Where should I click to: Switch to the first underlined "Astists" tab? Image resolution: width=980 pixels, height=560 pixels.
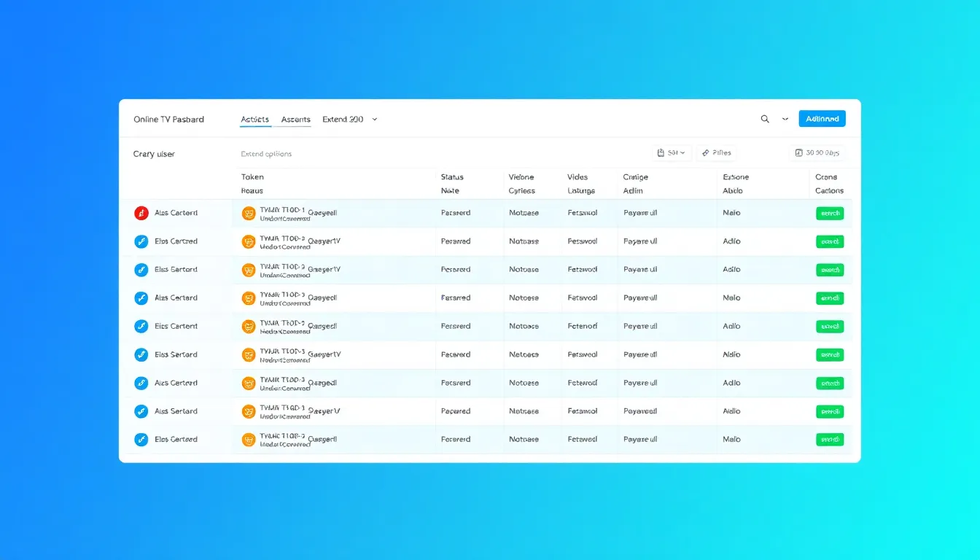pos(254,120)
